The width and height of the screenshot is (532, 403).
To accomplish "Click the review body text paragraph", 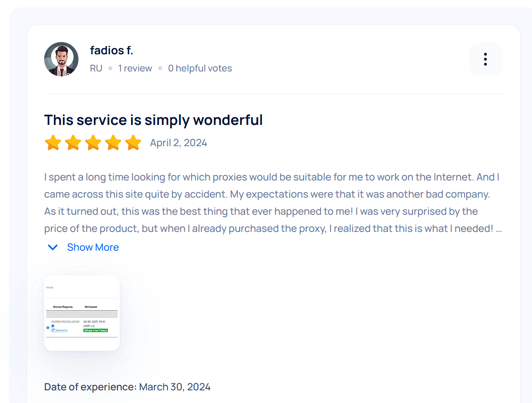I will tap(273, 203).
